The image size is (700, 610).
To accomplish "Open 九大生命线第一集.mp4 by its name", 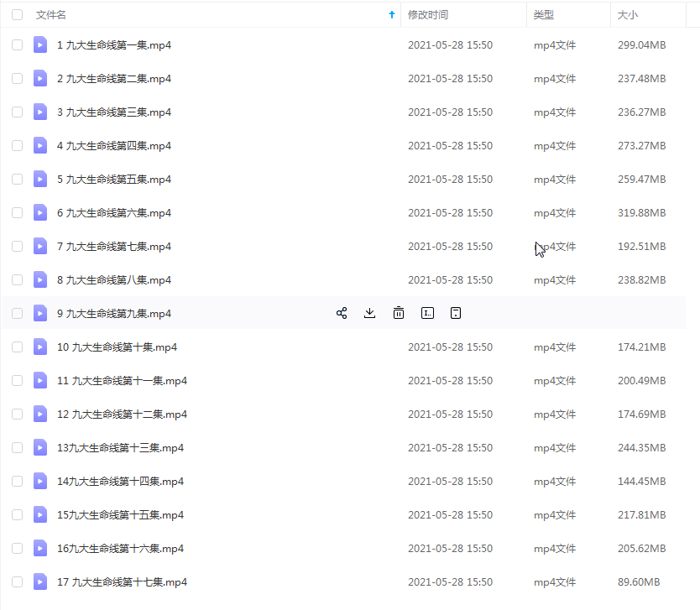I will coord(112,44).
